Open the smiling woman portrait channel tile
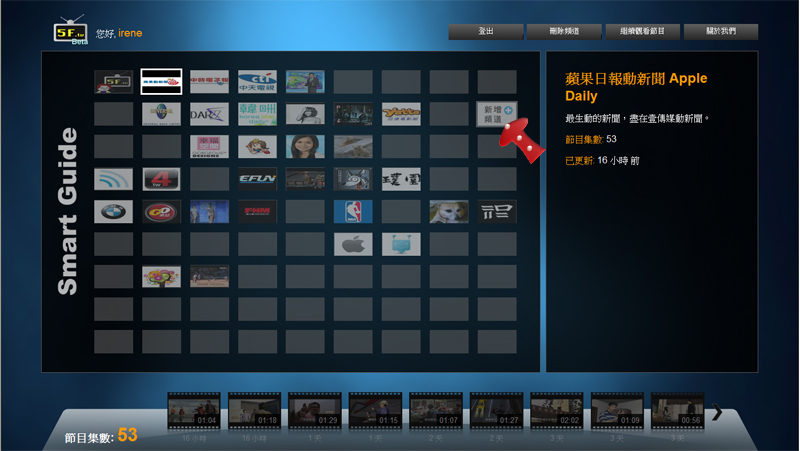800x451 pixels. point(305,146)
